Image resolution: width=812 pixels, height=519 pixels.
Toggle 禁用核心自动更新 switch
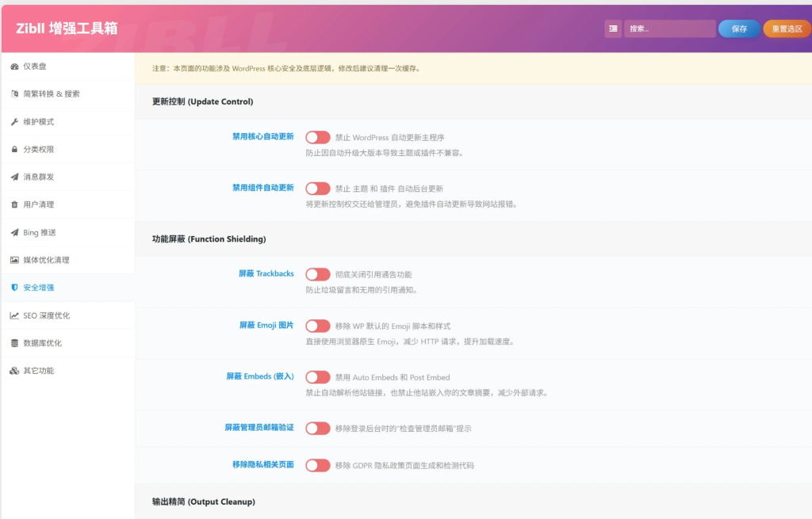pos(317,137)
